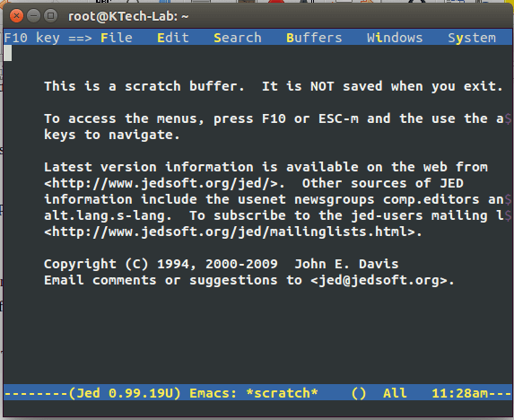Click the jedsoft.org/jed/ URL in the text
Viewport: 514px width, 420px height.
point(164,183)
